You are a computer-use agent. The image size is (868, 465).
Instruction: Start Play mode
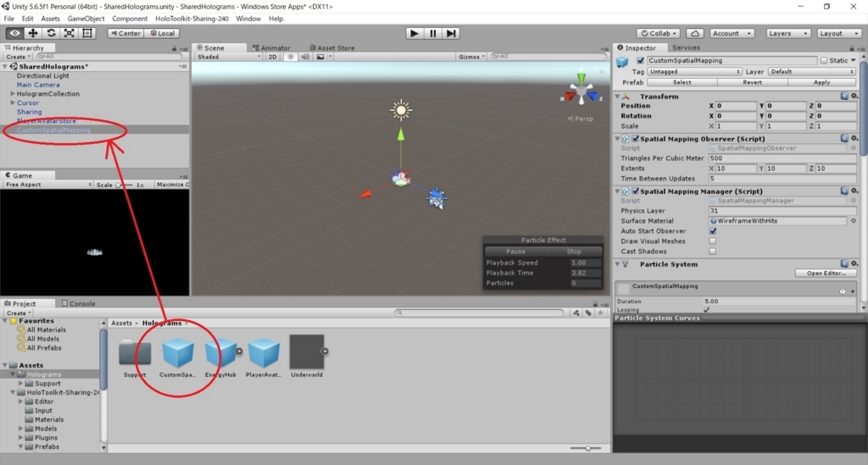(414, 33)
